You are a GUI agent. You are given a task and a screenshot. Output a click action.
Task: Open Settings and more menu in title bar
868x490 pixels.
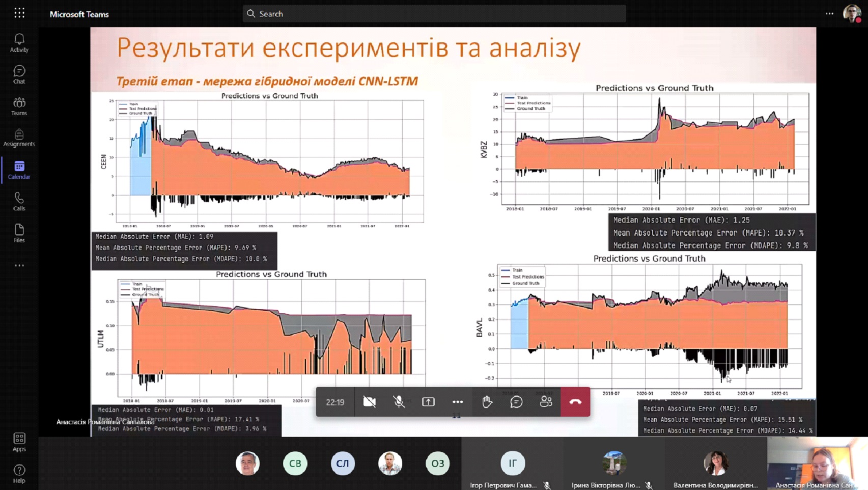pos(830,14)
